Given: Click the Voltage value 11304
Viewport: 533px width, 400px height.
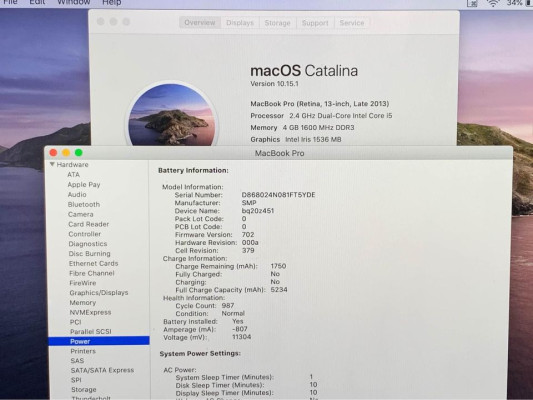Looking at the screenshot, I should (x=242, y=337).
